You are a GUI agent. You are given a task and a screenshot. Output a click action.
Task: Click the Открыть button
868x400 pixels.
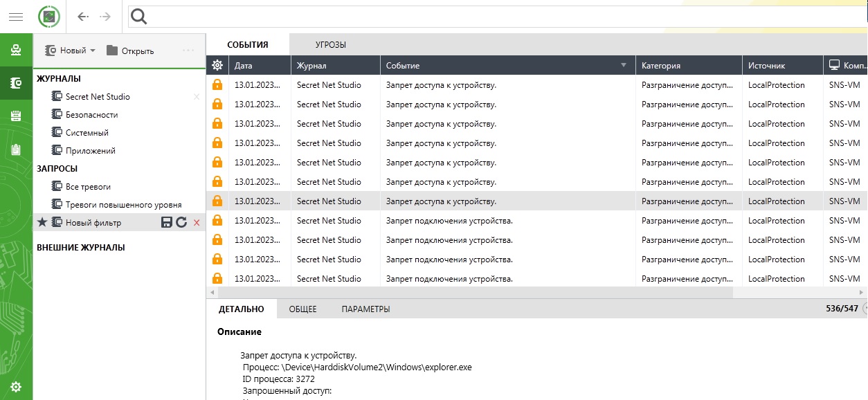[130, 51]
